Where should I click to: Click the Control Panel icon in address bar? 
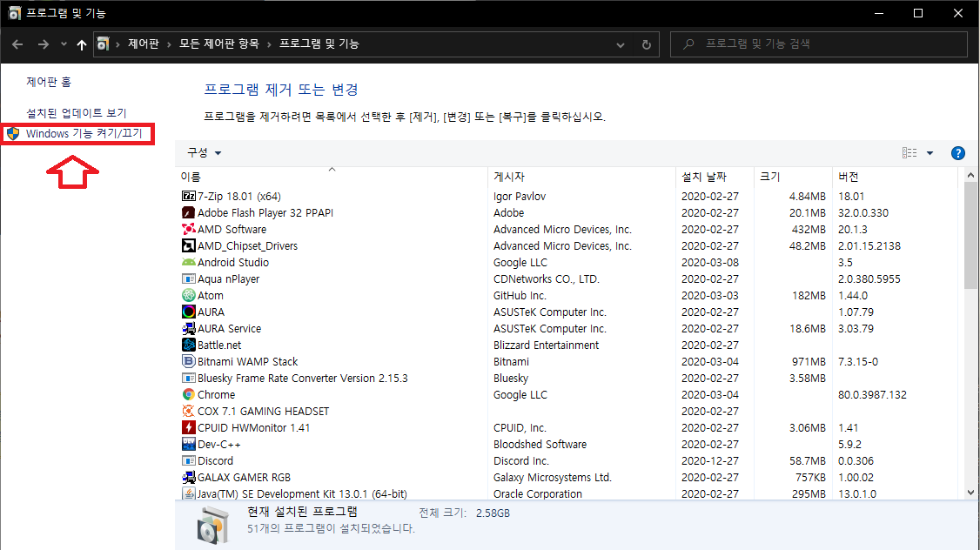coord(103,44)
